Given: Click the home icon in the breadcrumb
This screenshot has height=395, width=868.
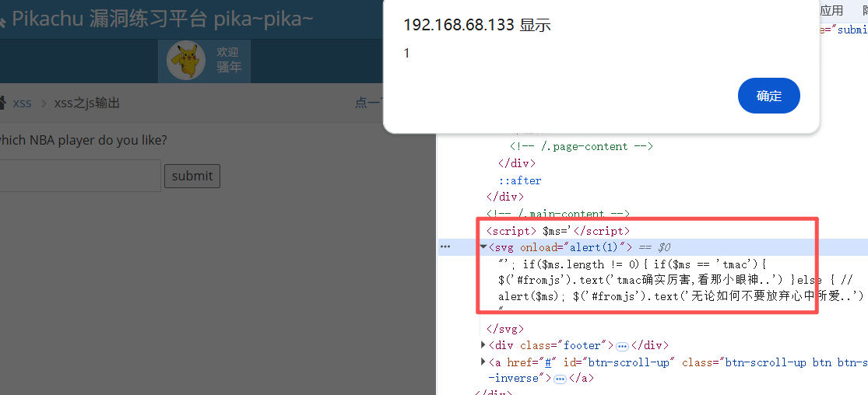Looking at the screenshot, I should click(x=2, y=103).
